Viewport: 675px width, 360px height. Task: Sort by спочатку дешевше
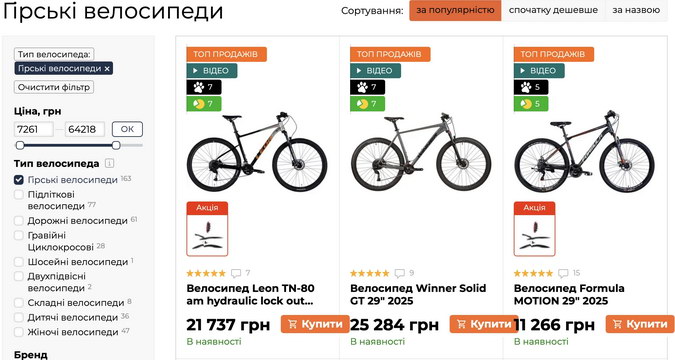tap(553, 10)
